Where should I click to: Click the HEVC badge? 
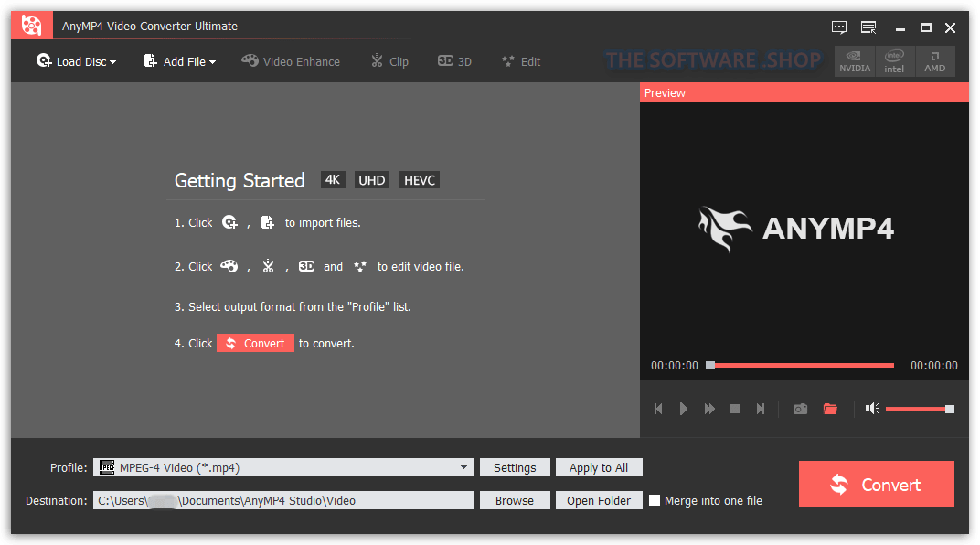coord(420,180)
